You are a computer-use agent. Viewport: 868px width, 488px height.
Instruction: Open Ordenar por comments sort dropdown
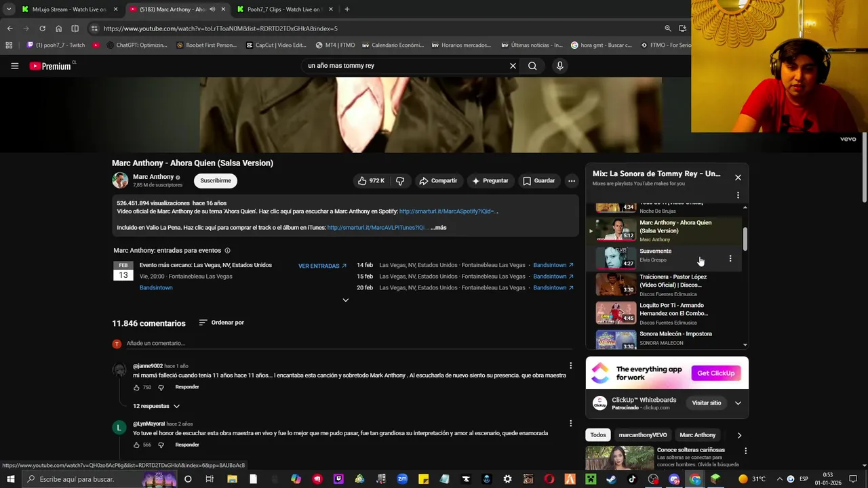221,323
